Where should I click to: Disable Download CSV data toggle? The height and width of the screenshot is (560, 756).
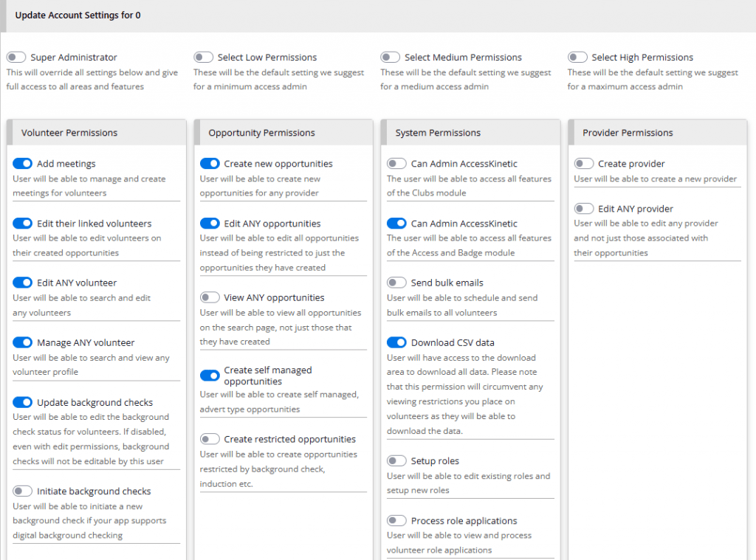coord(396,342)
